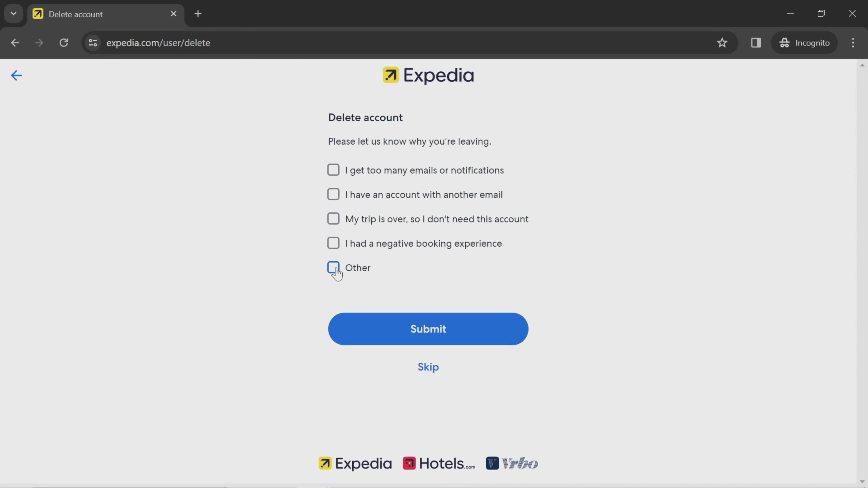868x488 pixels.
Task: Tick the Other checkbox
Action: 333,268
